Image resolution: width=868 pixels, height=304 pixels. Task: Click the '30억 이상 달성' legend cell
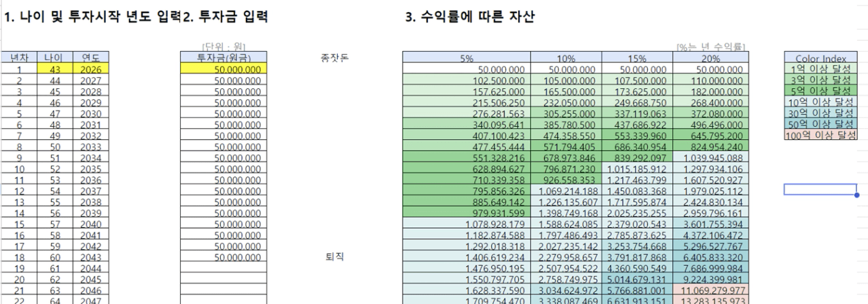coord(820,113)
